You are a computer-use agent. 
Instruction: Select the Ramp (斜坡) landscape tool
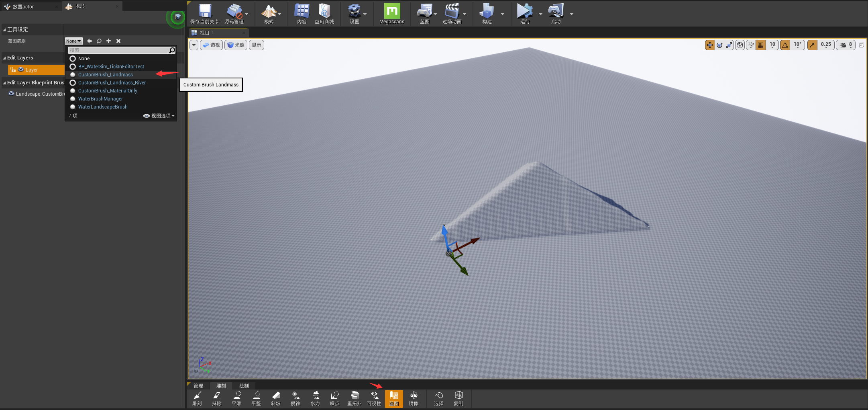tap(276, 399)
